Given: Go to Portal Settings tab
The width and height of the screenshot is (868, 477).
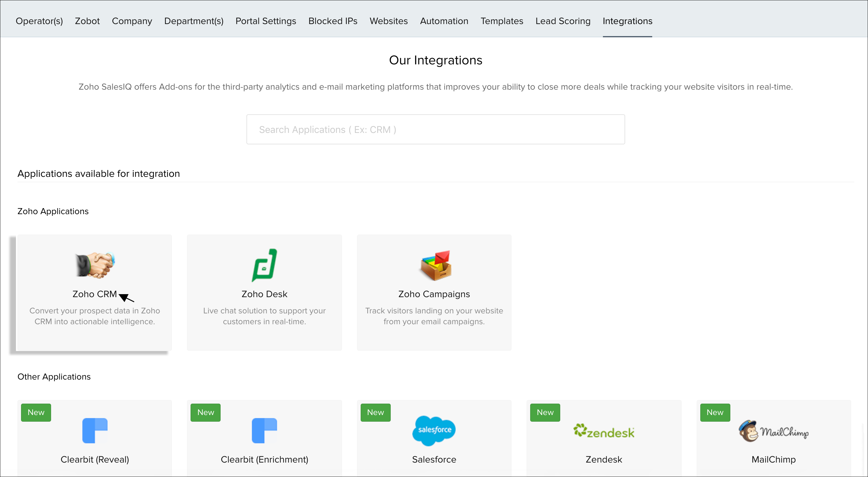Looking at the screenshot, I should coord(266,21).
